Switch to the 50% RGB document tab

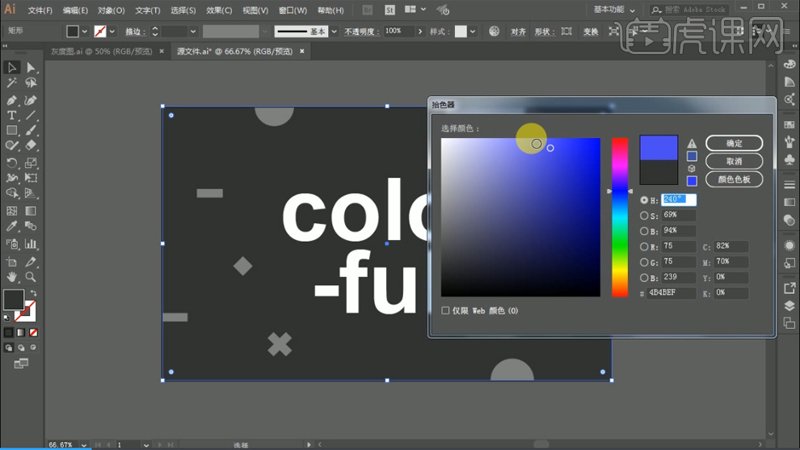[x=101, y=51]
